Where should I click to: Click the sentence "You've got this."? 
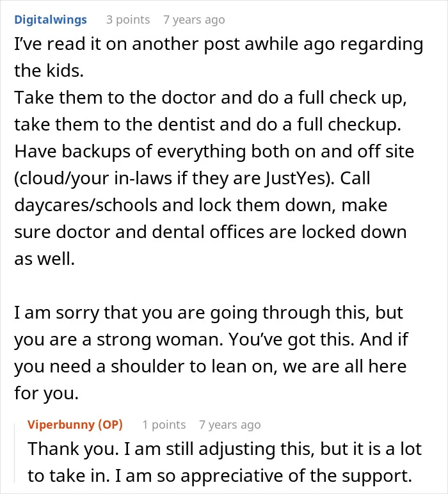[x=291, y=340]
